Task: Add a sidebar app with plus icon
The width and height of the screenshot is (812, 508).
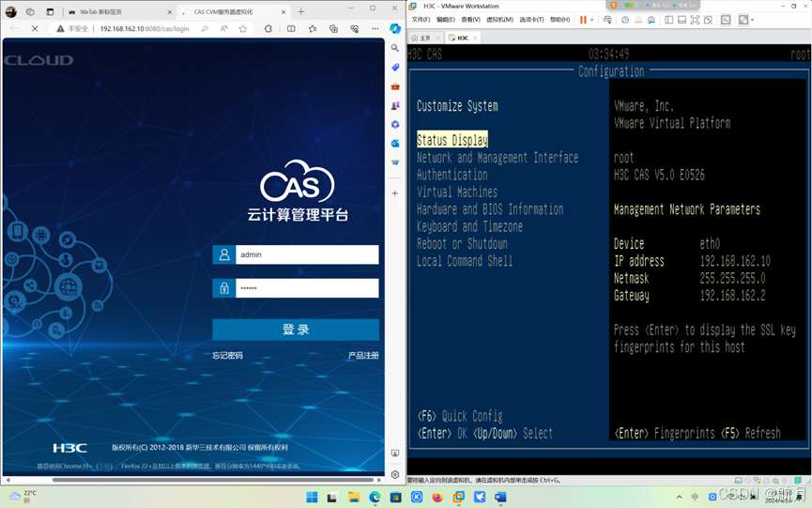Action: click(395, 193)
